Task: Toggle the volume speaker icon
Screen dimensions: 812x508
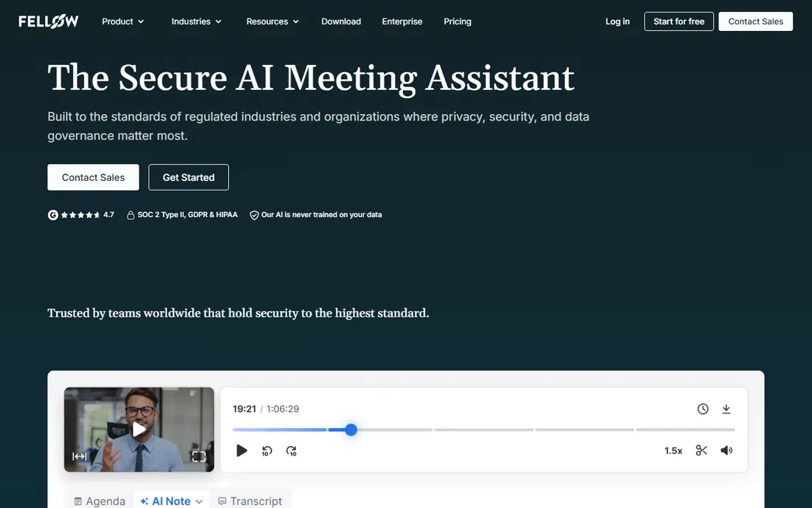Action: coord(726,450)
